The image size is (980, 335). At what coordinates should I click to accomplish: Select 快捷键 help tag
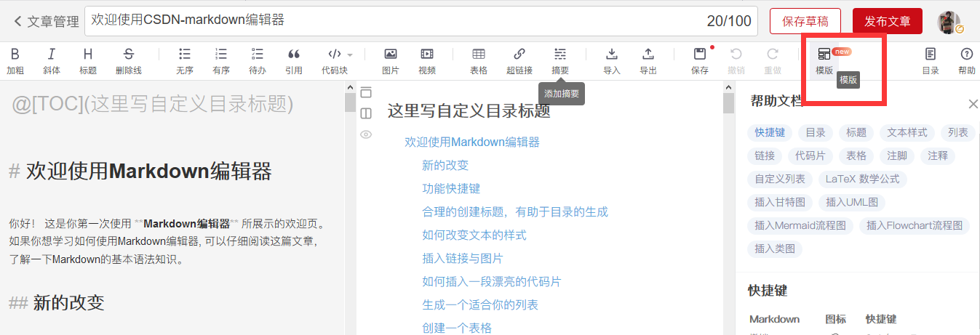coord(769,132)
